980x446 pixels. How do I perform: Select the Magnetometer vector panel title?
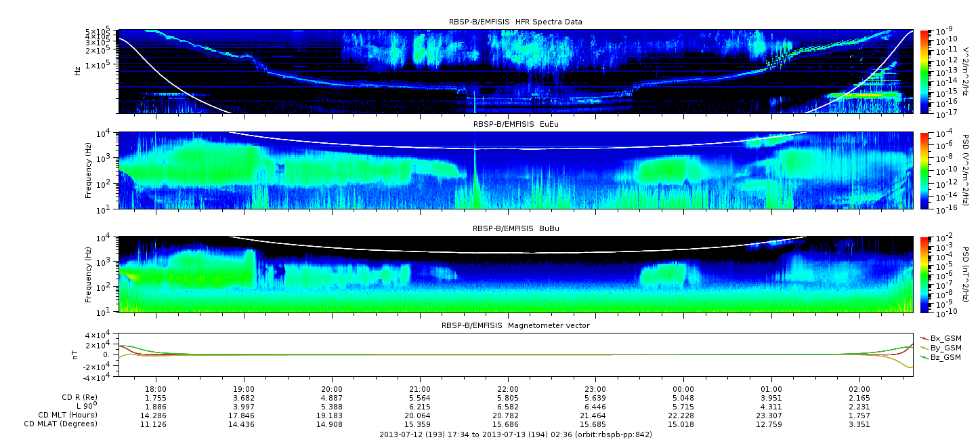coord(515,325)
